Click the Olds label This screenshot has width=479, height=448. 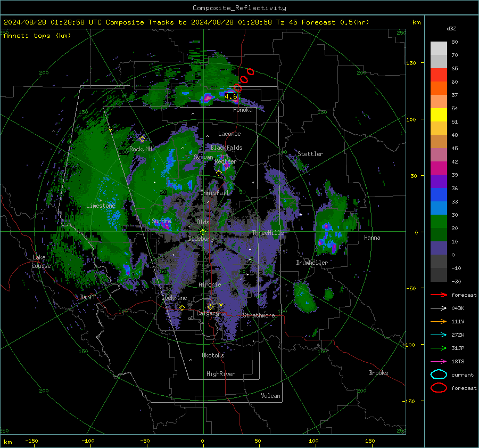point(203,222)
